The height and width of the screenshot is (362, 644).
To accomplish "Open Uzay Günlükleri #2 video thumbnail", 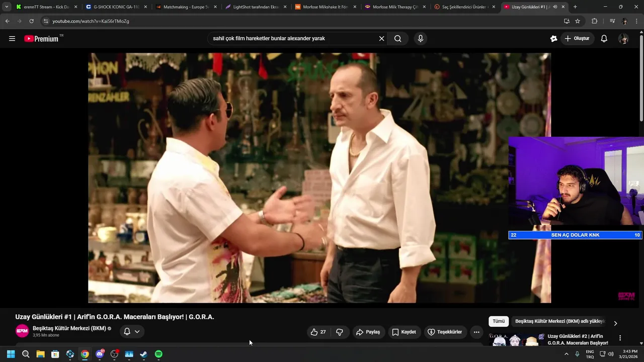I will 516,339.
